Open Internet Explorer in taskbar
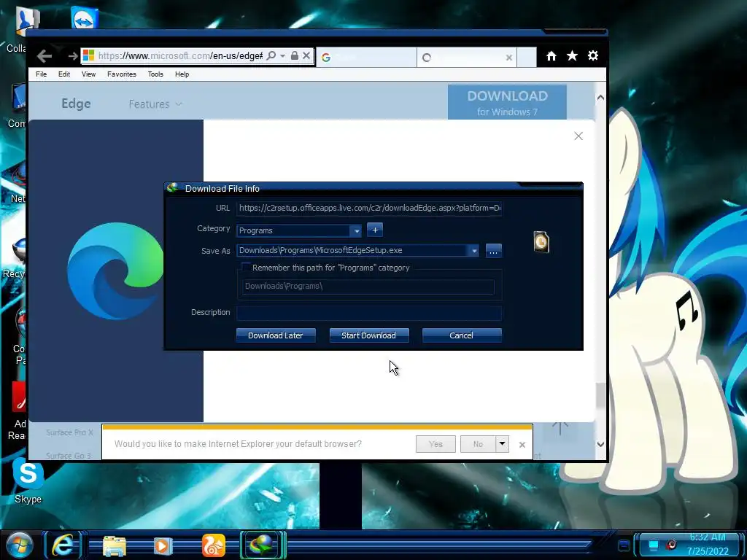The image size is (747, 560). (x=64, y=545)
